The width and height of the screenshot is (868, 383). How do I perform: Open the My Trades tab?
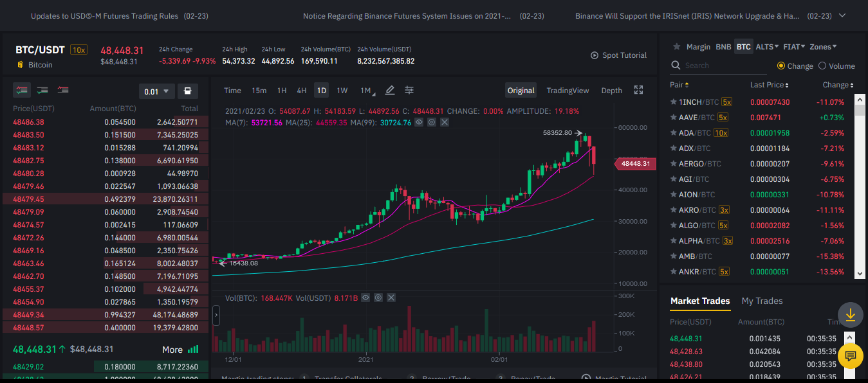(762, 301)
